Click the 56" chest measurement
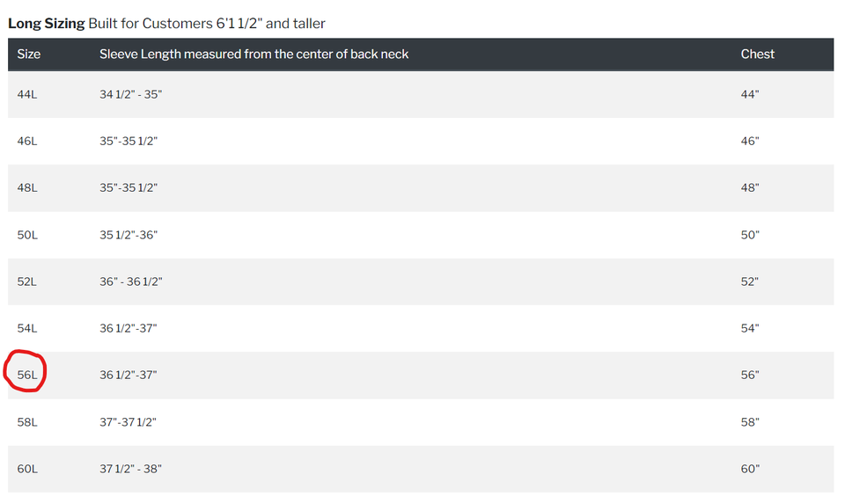 coord(750,375)
